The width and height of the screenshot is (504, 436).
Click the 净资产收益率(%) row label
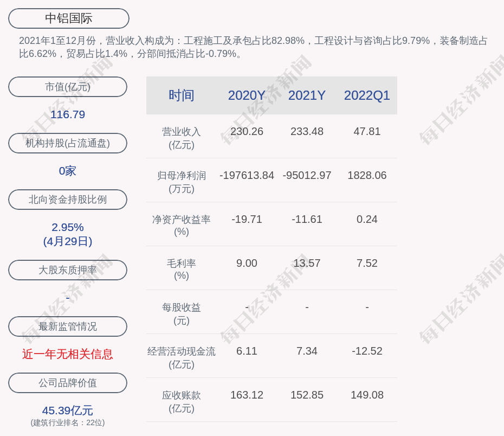(182, 226)
